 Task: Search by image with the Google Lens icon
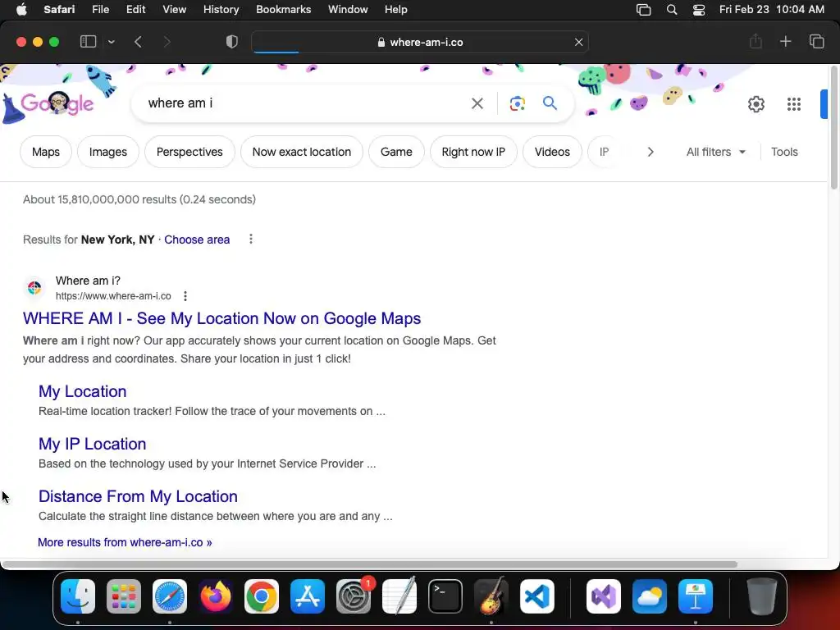pyautogui.click(x=517, y=103)
